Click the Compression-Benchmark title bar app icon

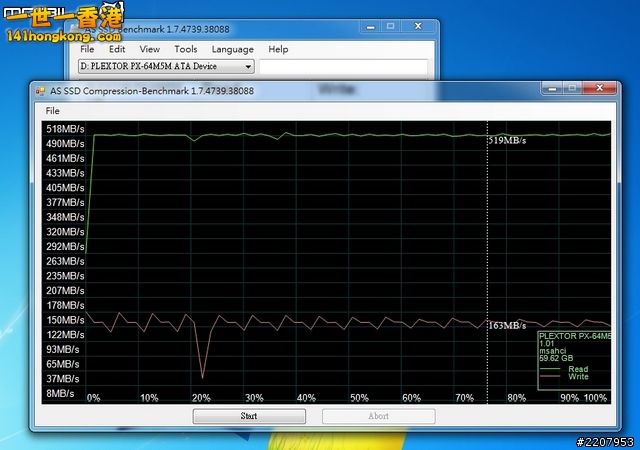[x=40, y=90]
